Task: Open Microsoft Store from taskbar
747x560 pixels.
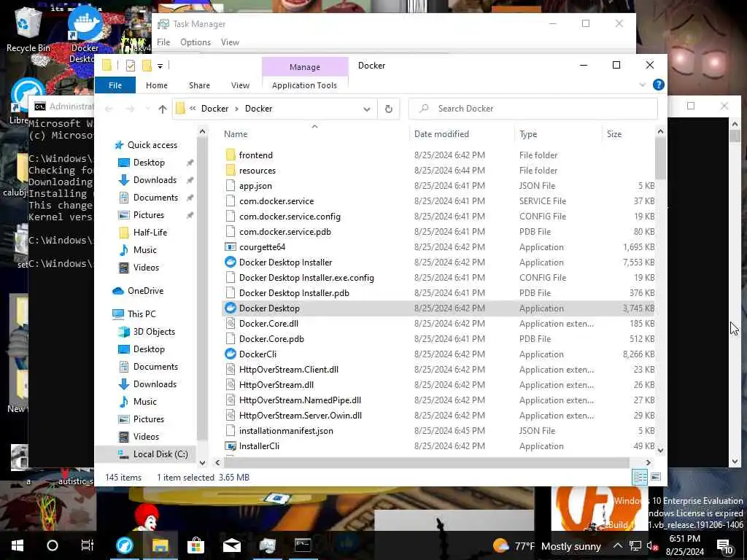Action: click(x=196, y=545)
